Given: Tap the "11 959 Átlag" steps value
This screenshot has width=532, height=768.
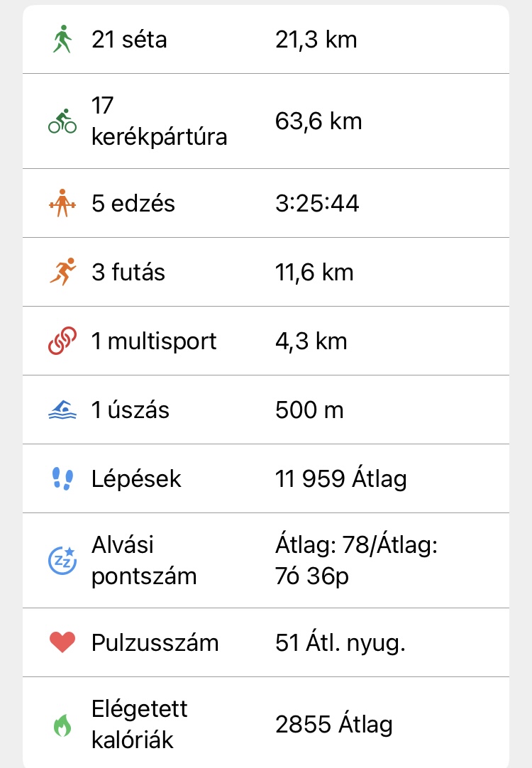Looking at the screenshot, I should [x=341, y=479].
